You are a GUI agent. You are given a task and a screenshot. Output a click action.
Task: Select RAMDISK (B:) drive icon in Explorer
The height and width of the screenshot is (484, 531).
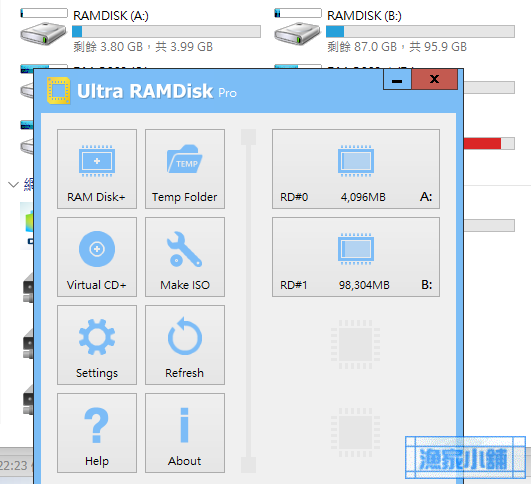(297, 33)
